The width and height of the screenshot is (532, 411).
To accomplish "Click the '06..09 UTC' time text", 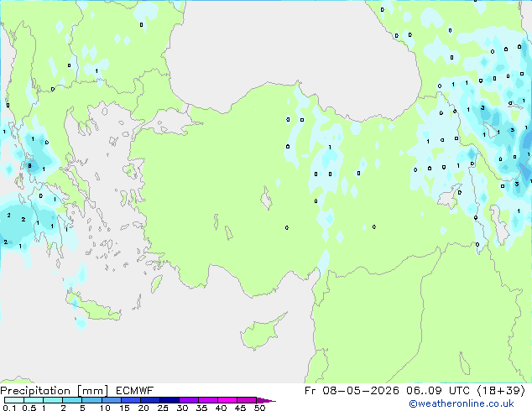I will pos(438,391).
